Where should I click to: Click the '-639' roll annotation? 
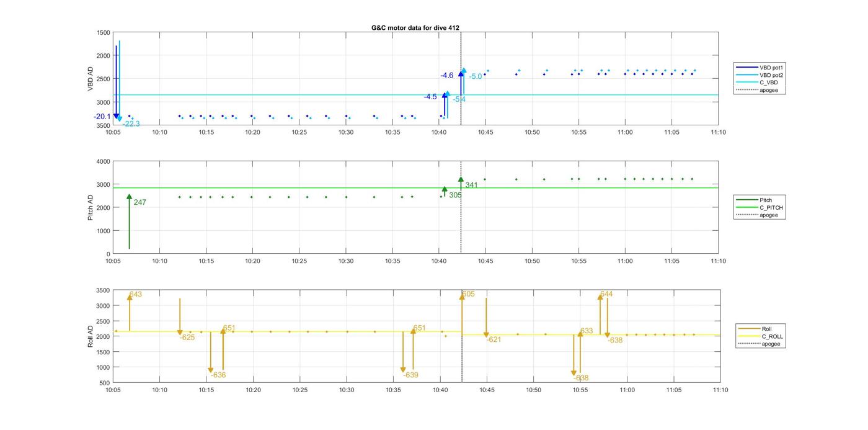click(410, 375)
